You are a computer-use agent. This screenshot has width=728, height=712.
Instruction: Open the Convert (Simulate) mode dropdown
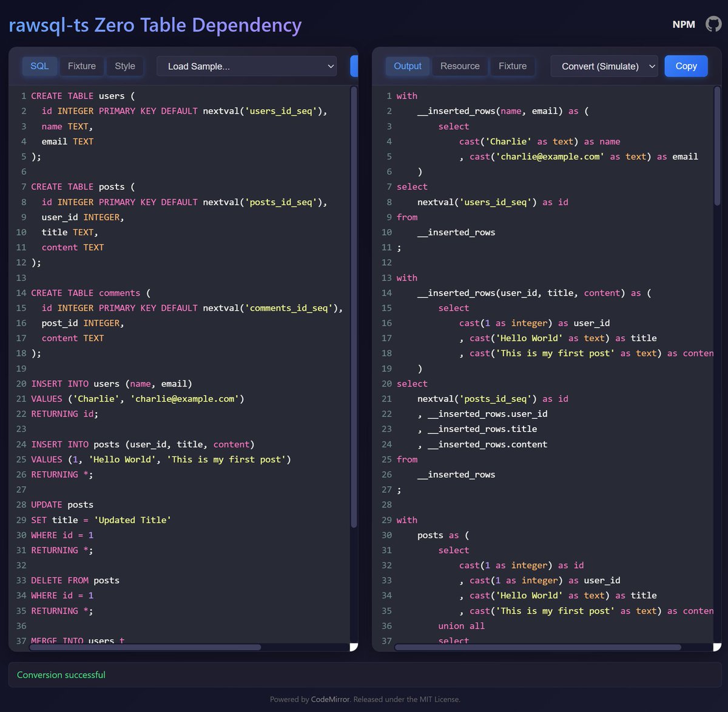coord(604,66)
